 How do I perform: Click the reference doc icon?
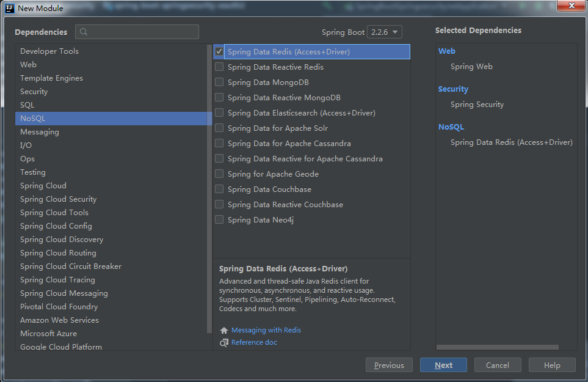pyautogui.click(x=223, y=343)
